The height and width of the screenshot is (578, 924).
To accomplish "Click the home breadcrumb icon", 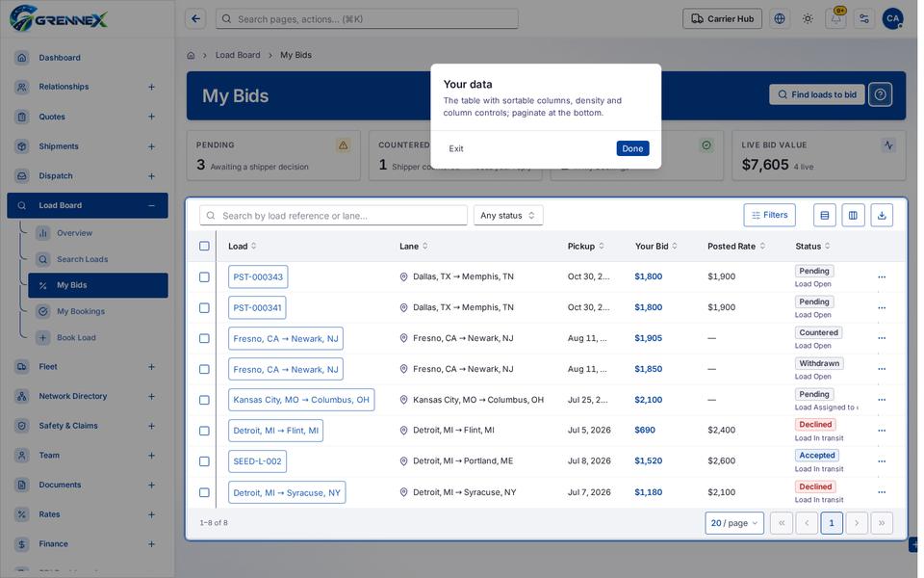I will coord(191,56).
